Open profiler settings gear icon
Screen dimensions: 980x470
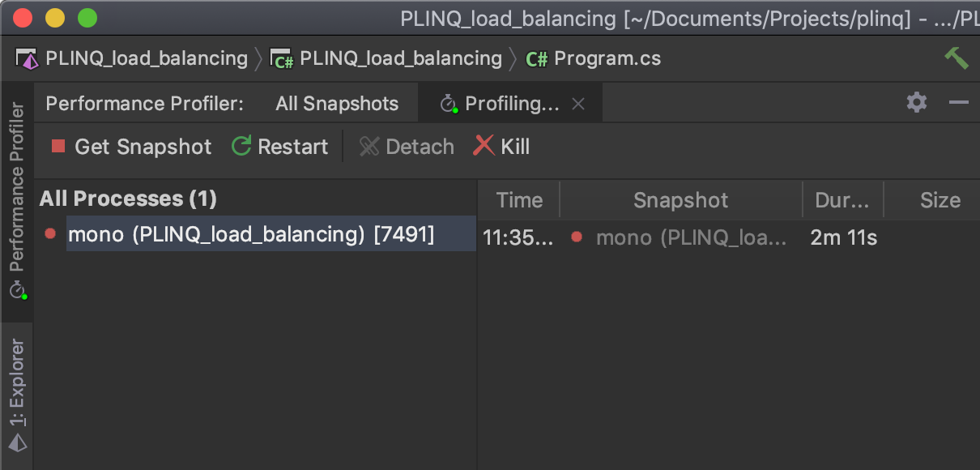pos(917,102)
